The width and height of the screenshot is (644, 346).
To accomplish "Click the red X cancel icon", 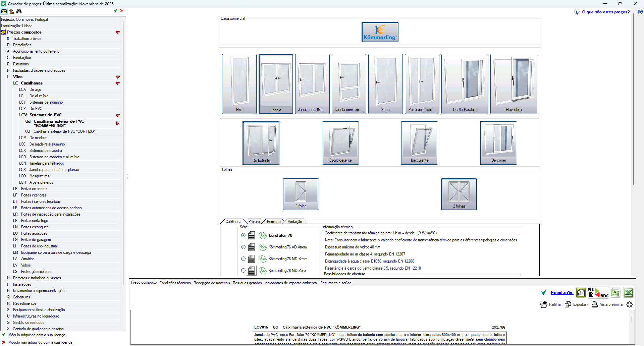I will click(122, 11).
